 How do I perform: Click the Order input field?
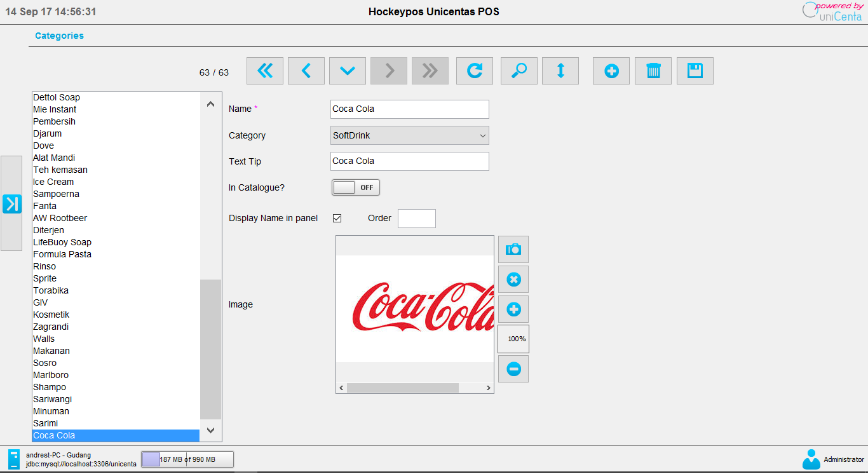click(417, 218)
